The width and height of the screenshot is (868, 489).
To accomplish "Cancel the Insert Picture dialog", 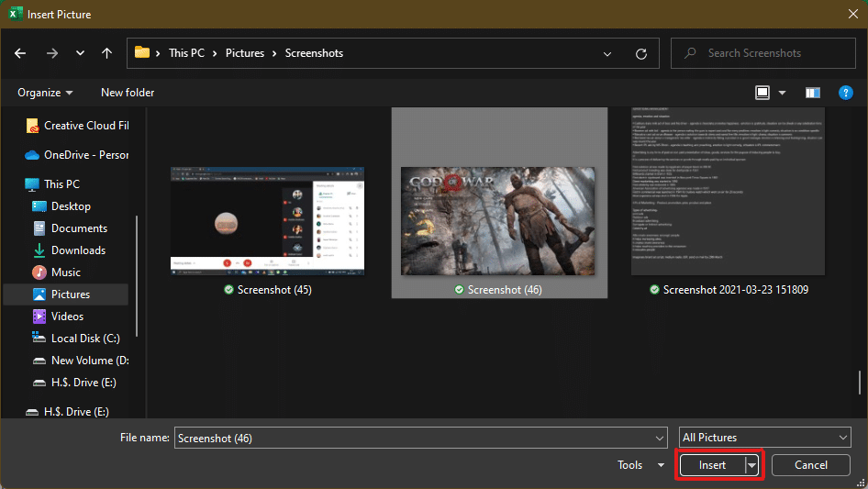I will pyautogui.click(x=811, y=465).
